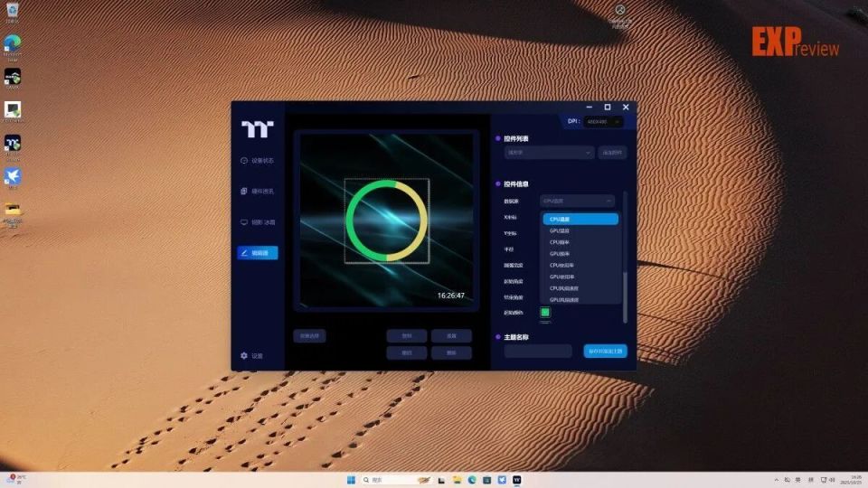Choose the GPU usage option
The width and height of the screenshot is (868, 488).
coord(580,277)
